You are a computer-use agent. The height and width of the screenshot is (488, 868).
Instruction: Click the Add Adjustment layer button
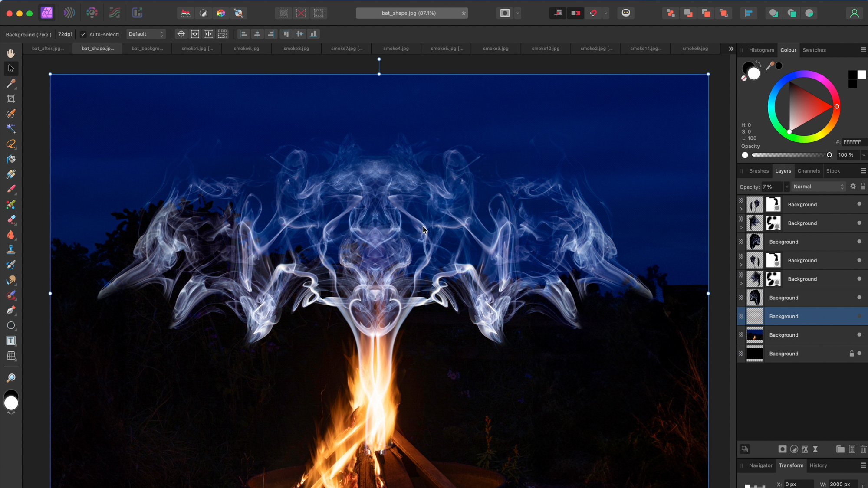(x=794, y=449)
